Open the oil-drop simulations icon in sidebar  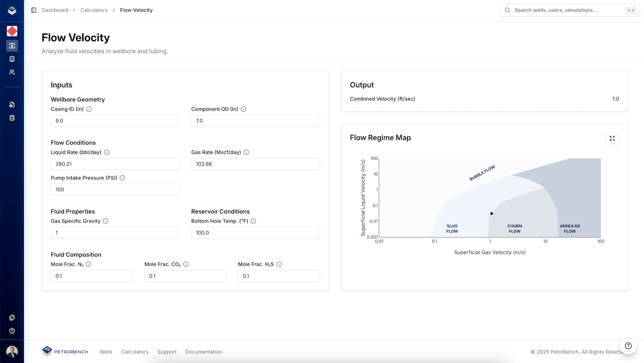point(12,105)
